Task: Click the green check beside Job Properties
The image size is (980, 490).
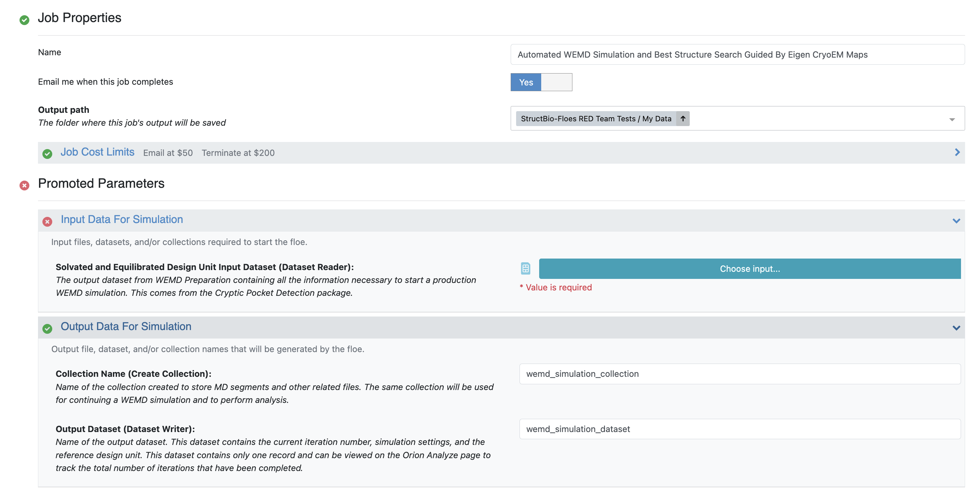Action: point(24,20)
